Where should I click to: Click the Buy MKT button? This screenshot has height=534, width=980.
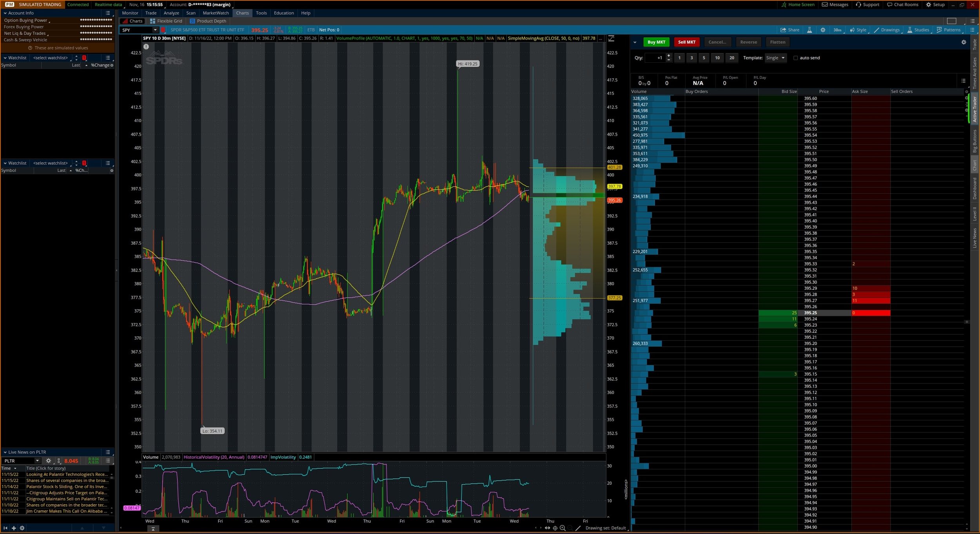click(x=656, y=42)
